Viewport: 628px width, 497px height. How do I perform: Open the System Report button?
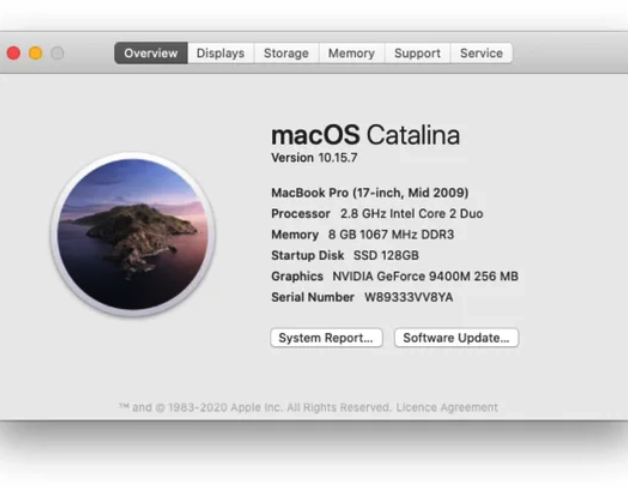click(x=326, y=338)
